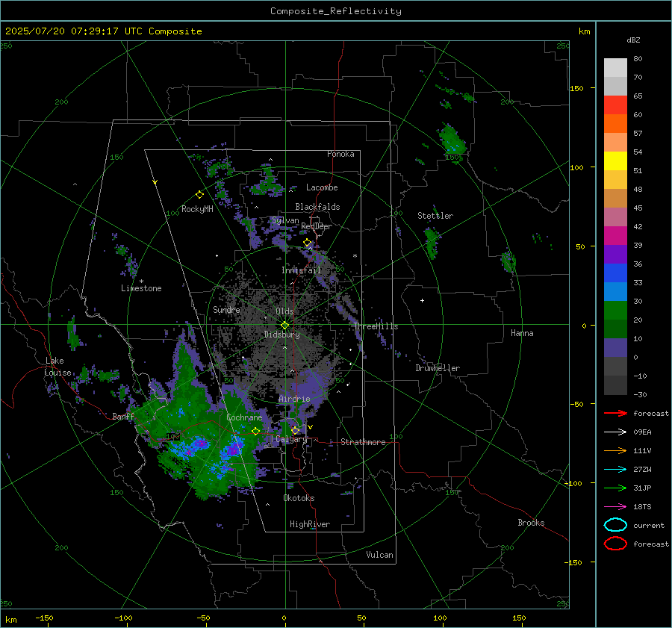Viewport: 672px width, 628px height.
Task: Click the Okotoks label
Action: click(299, 498)
